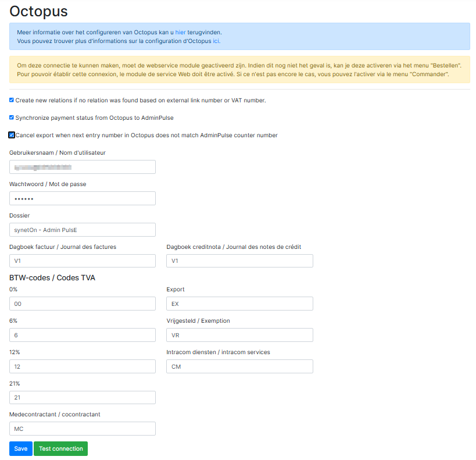This screenshot has height=460, width=476.
Task: Edit the 6% BTW code field
Action: click(83, 335)
